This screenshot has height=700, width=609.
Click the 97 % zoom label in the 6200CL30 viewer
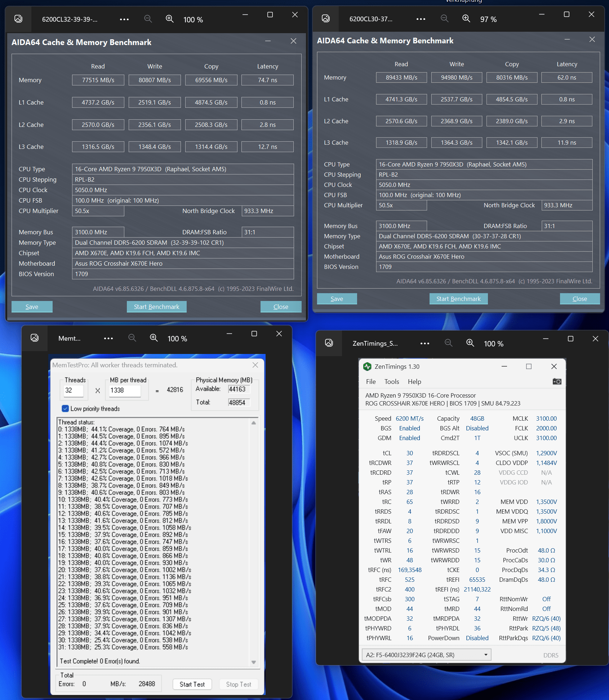click(488, 19)
